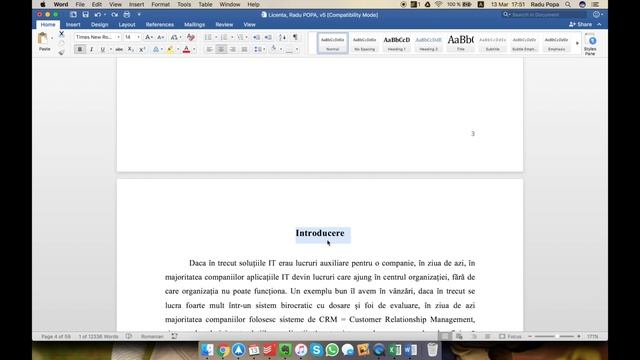Viewport: 640px width, 360px height.
Task: Zoom in with the plus icon
Action: click(579, 336)
